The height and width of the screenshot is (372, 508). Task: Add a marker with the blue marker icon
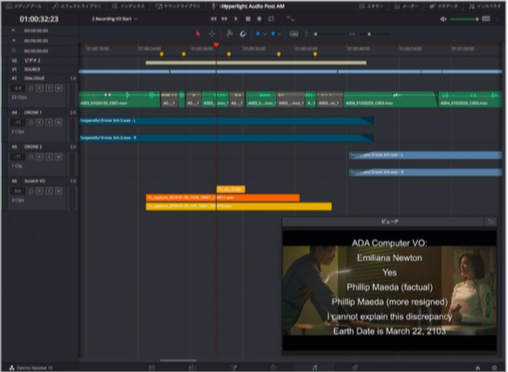pos(273,34)
